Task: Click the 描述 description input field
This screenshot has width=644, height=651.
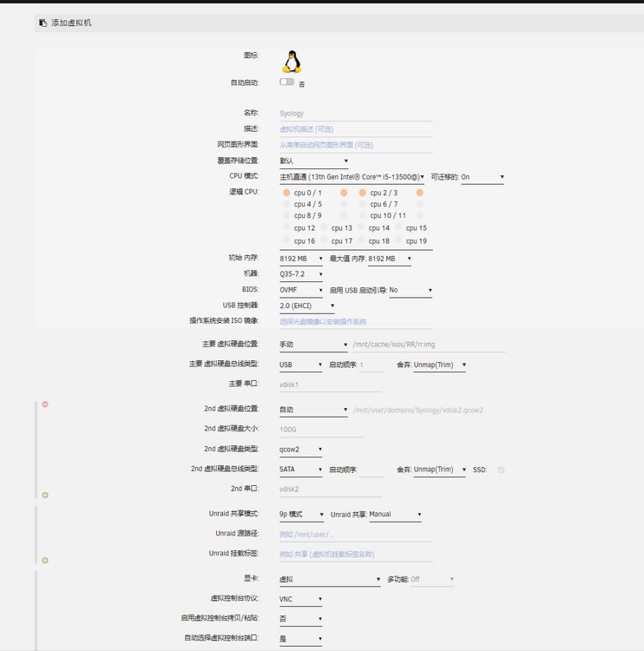Action: [356, 129]
